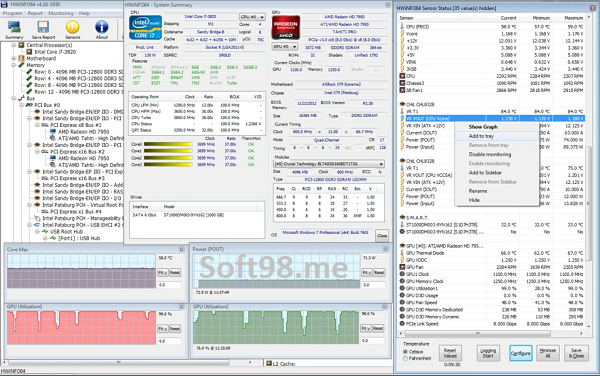Click the Configure button
600x376 pixels.
(520, 353)
